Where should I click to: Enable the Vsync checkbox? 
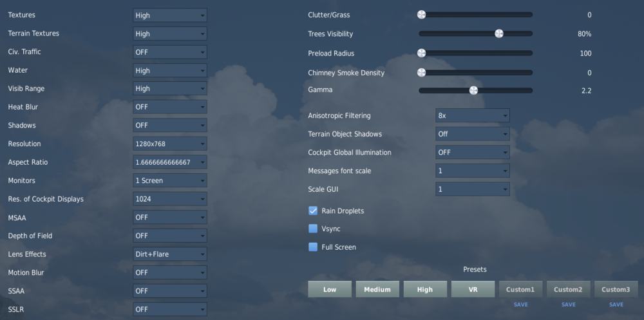(313, 229)
